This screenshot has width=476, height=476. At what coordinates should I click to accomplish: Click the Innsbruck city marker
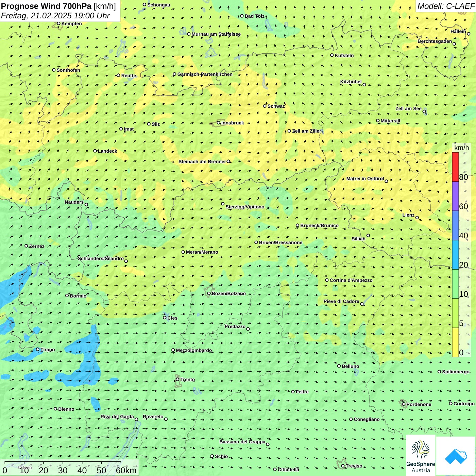219,123
